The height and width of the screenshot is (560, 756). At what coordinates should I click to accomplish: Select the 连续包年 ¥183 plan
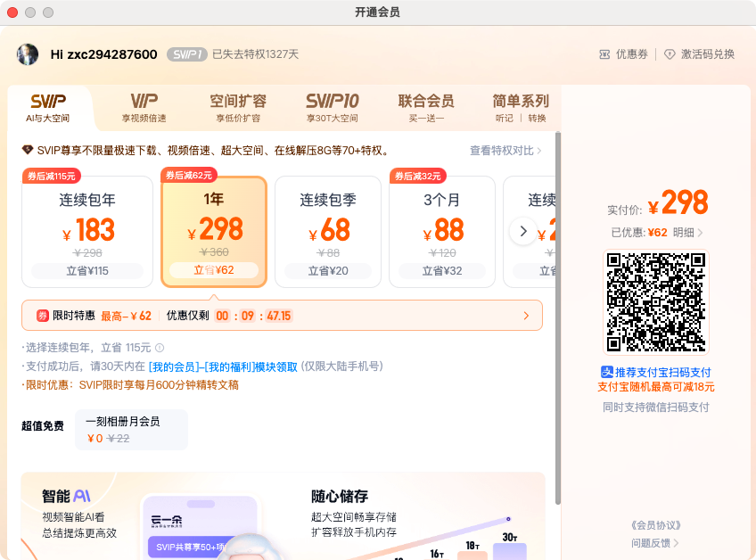pyautogui.click(x=87, y=232)
